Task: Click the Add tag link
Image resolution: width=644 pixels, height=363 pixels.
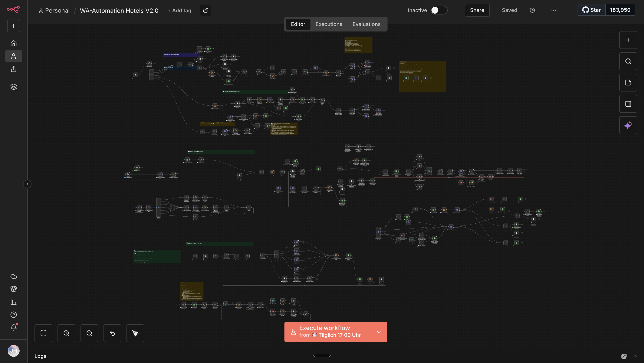Action: click(179, 10)
